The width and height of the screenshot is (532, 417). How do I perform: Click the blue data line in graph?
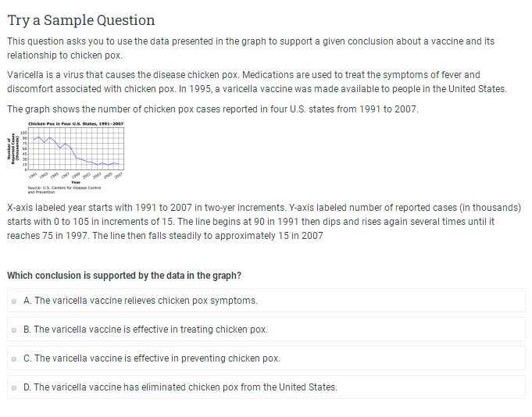(x=76, y=151)
